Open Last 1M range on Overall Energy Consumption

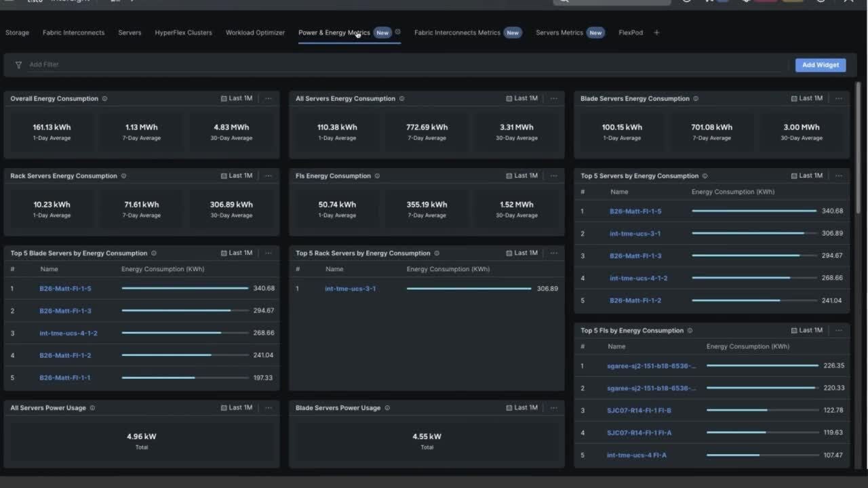pyautogui.click(x=237, y=99)
